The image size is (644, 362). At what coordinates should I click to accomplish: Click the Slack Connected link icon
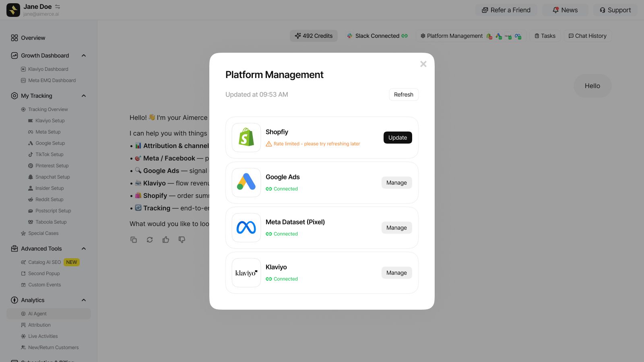click(405, 36)
